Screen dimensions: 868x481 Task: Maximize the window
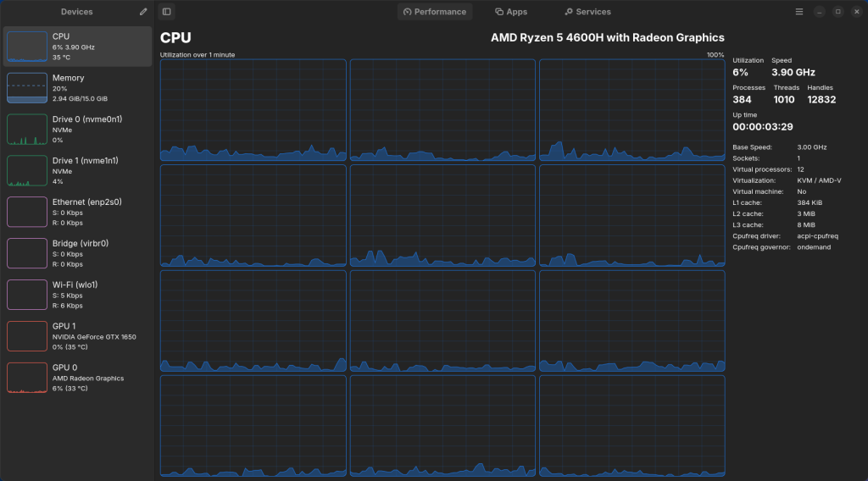(x=837, y=12)
